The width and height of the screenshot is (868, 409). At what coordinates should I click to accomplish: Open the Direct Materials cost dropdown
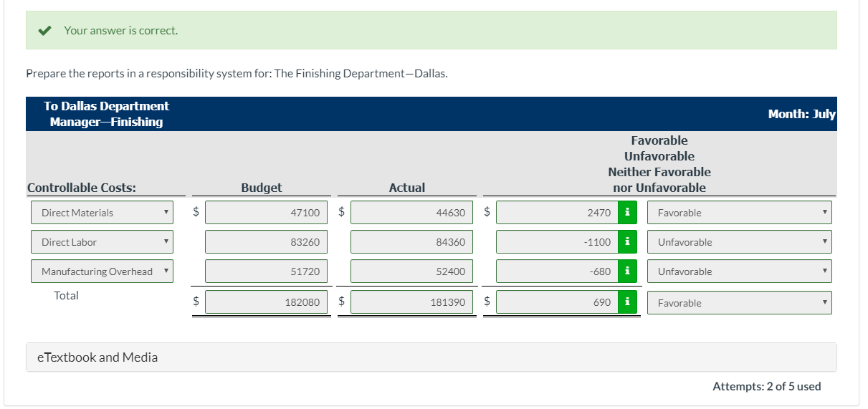tap(102, 213)
